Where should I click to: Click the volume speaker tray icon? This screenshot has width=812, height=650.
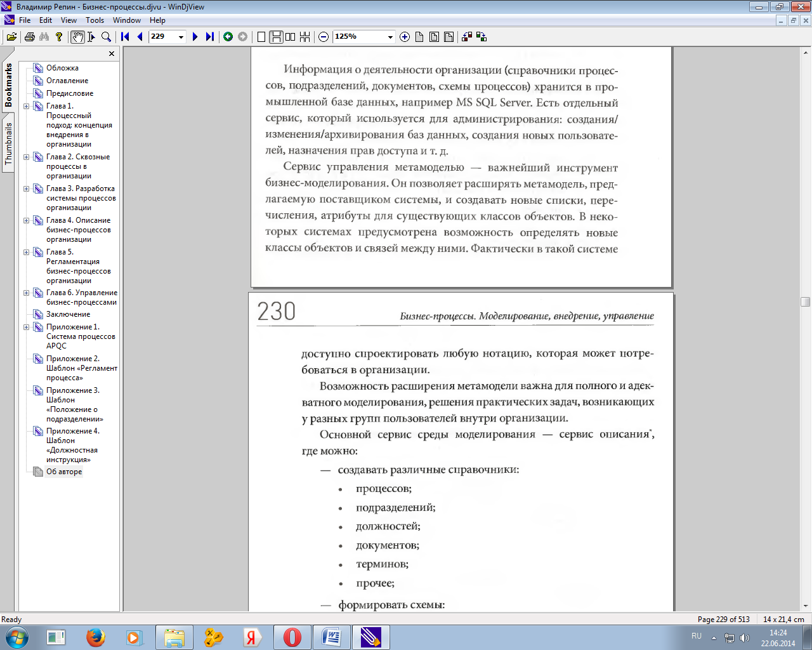point(745,638)
